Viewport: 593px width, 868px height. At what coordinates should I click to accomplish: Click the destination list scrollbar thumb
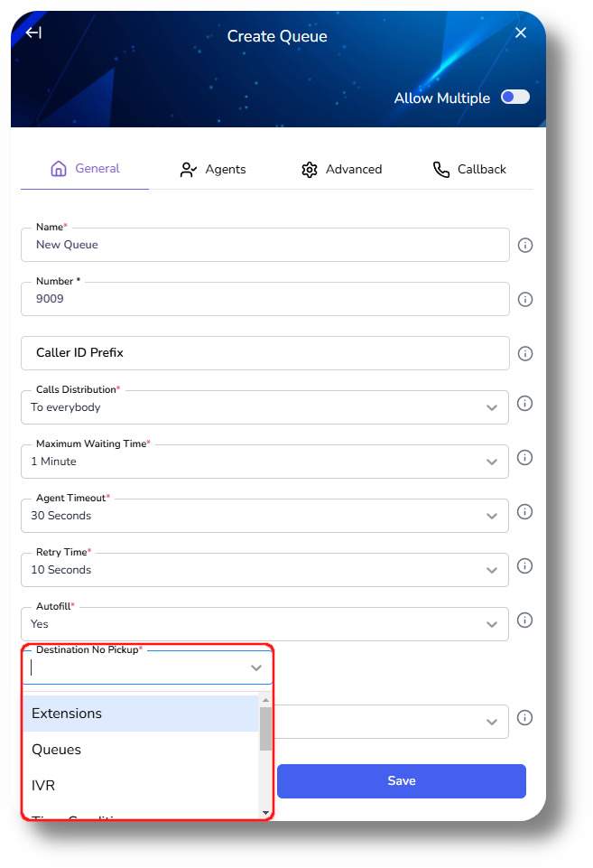265,729
